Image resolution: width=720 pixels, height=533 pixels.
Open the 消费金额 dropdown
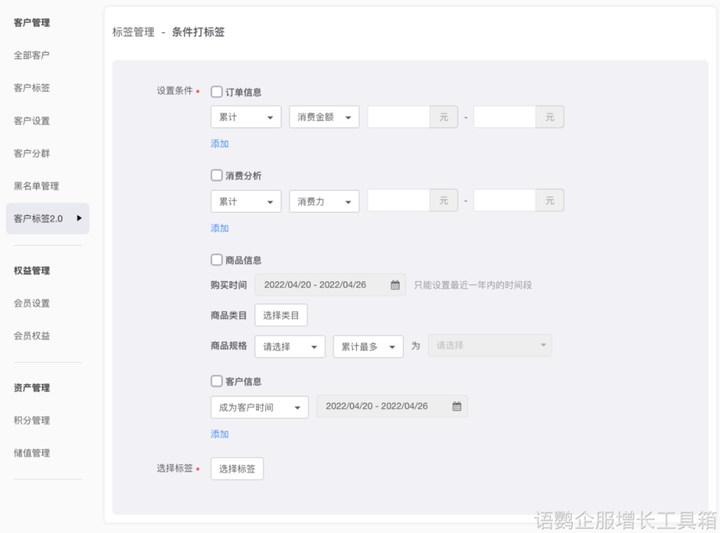coord(324,117)
